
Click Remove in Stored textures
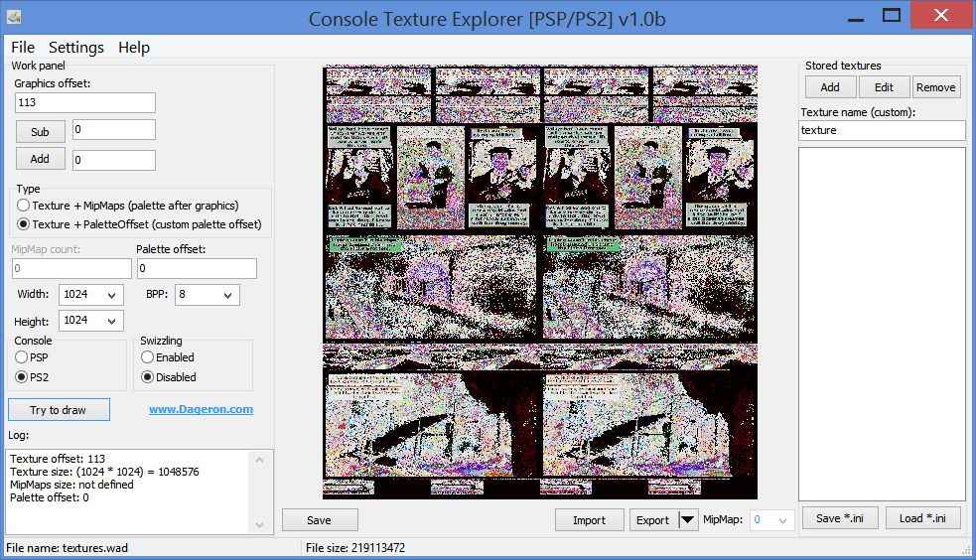pyautogui.click(x=935, y=87)
